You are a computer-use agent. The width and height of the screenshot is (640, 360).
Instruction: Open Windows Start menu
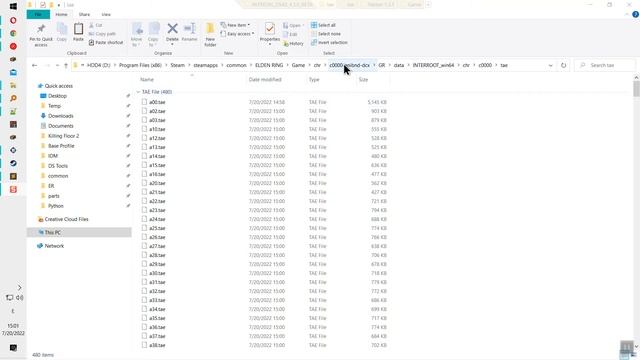pyautogui.click(x=13, y=7)
